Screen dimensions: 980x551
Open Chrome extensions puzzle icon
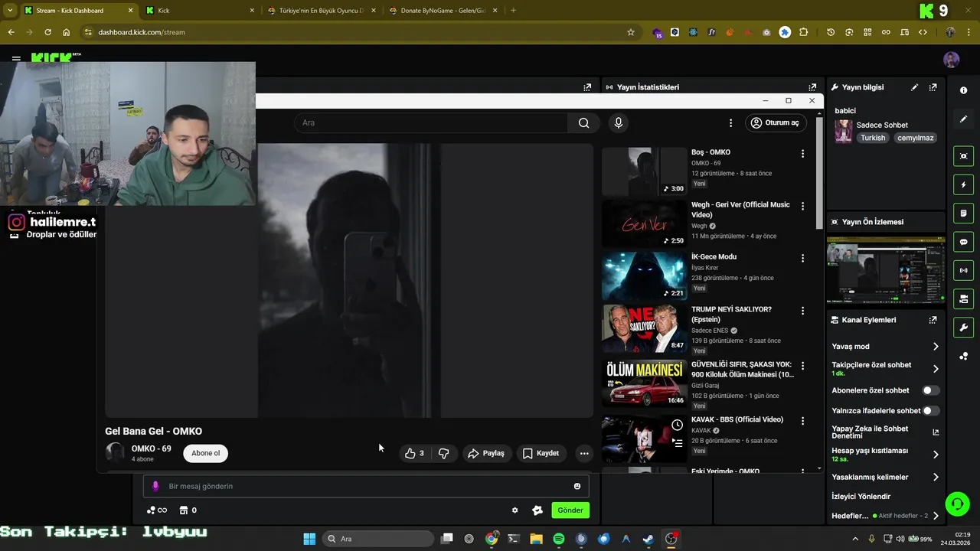[803, 32]
